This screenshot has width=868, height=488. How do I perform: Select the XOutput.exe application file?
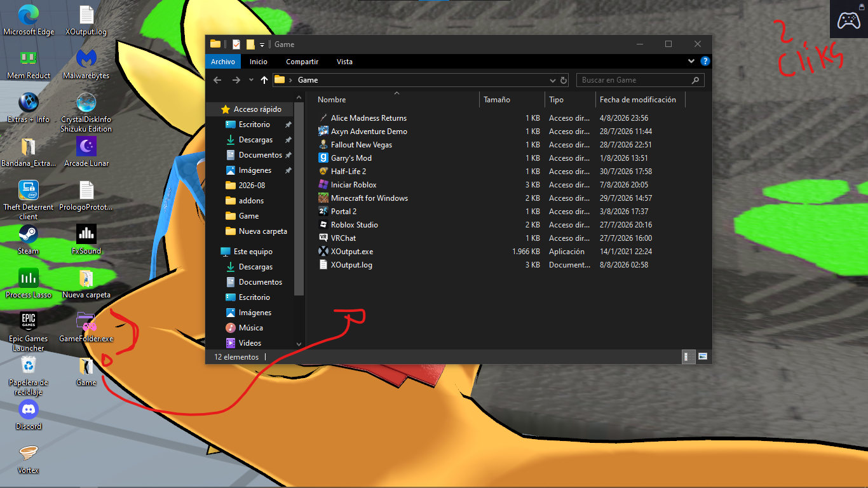pyautogui.click(x=352, y=252)
